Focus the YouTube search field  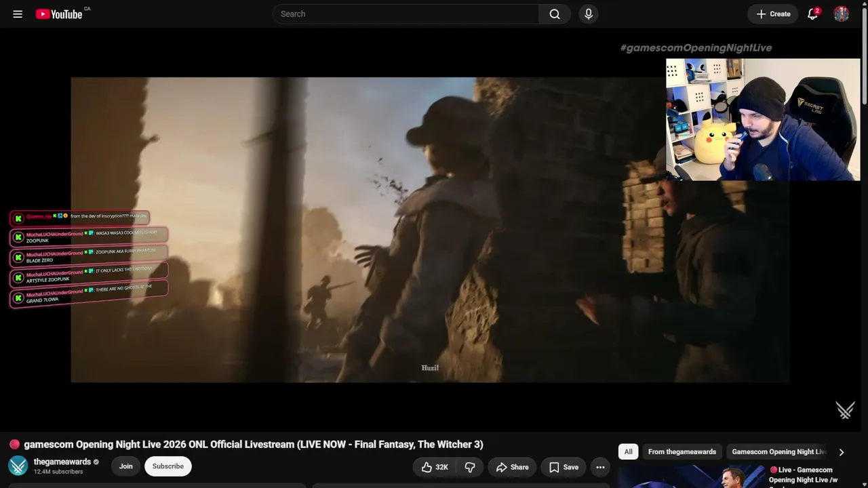coord(406,14)
